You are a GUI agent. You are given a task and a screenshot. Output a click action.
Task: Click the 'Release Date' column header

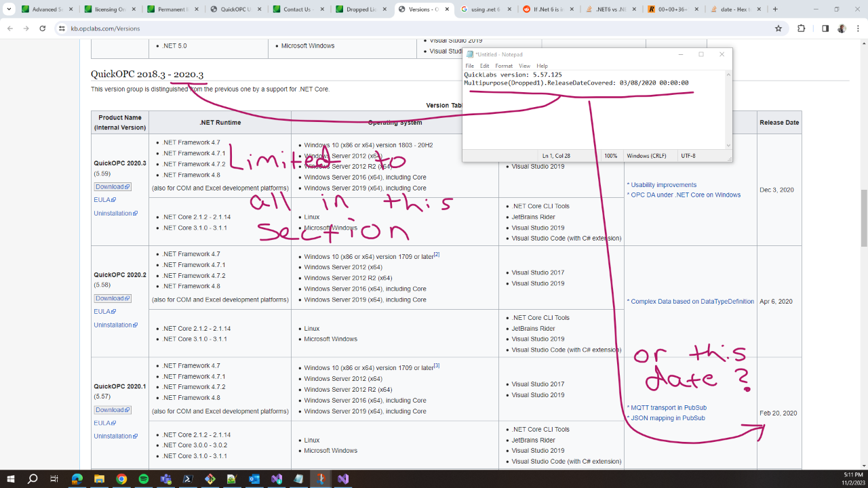click(x=779, y=123)
